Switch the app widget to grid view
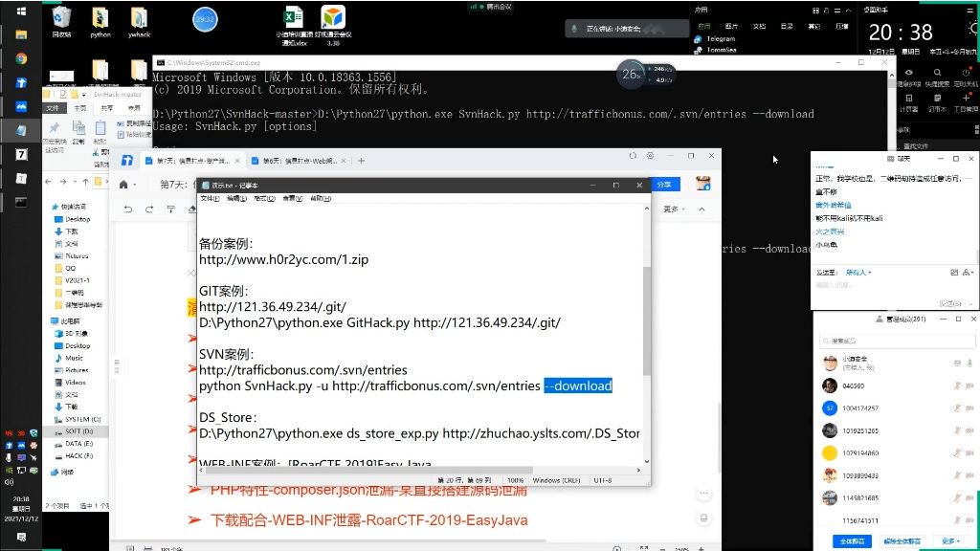This screenshot has height=551, width=980. (815, 11)
